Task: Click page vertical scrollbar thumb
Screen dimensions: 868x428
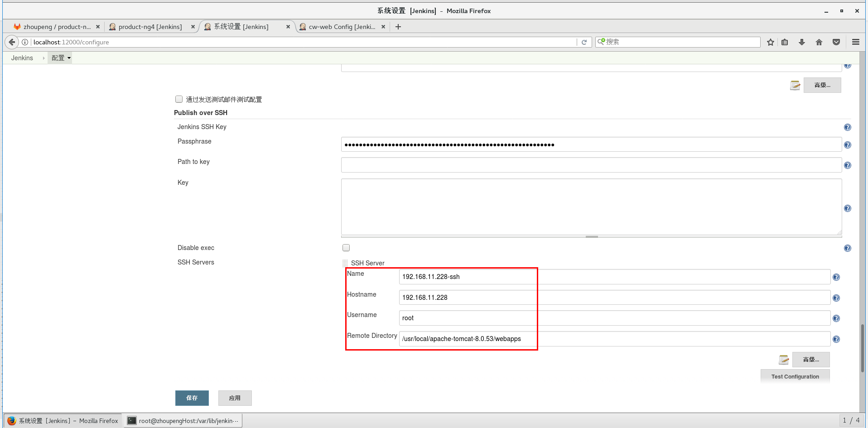Action: (x=862, y=348)
